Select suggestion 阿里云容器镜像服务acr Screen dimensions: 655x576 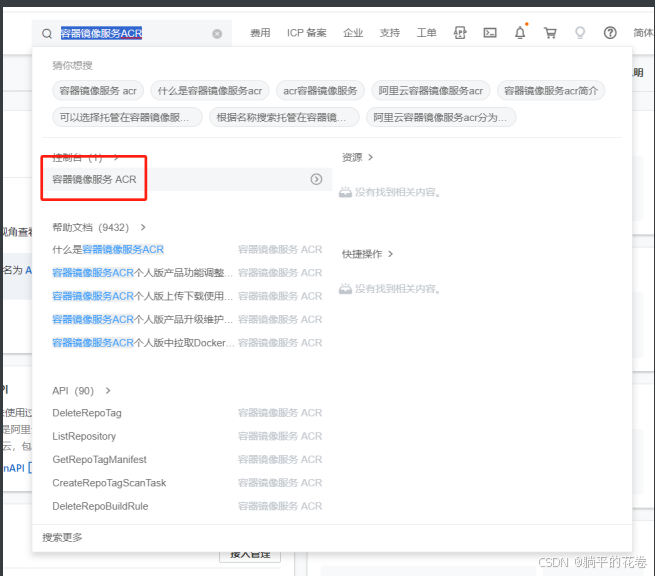coord(430,91)
